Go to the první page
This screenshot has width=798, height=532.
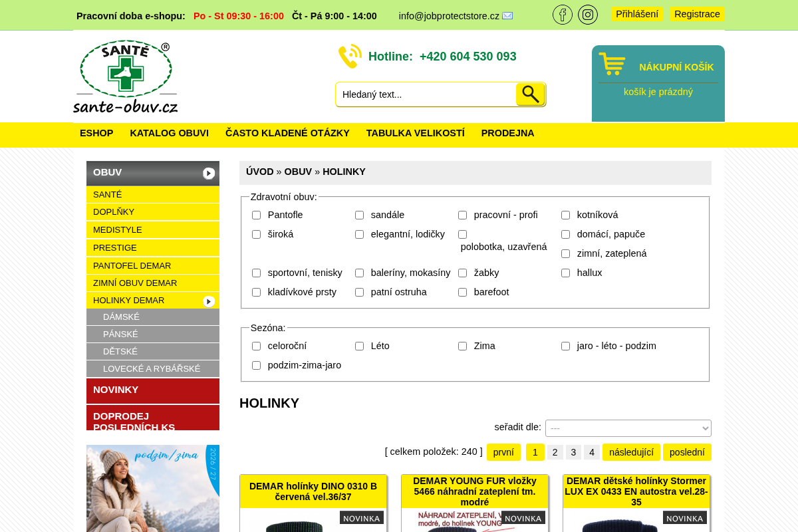[503, 452]
